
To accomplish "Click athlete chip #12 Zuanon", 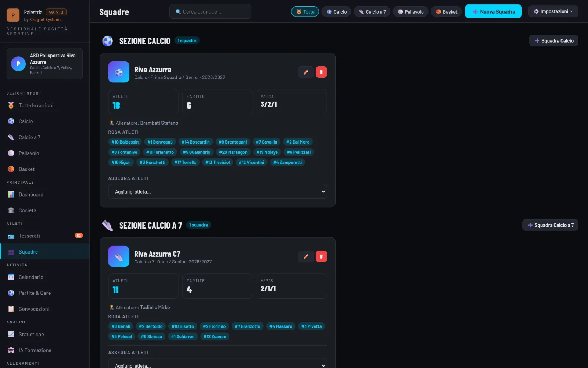I will click(x=215, y=337).
